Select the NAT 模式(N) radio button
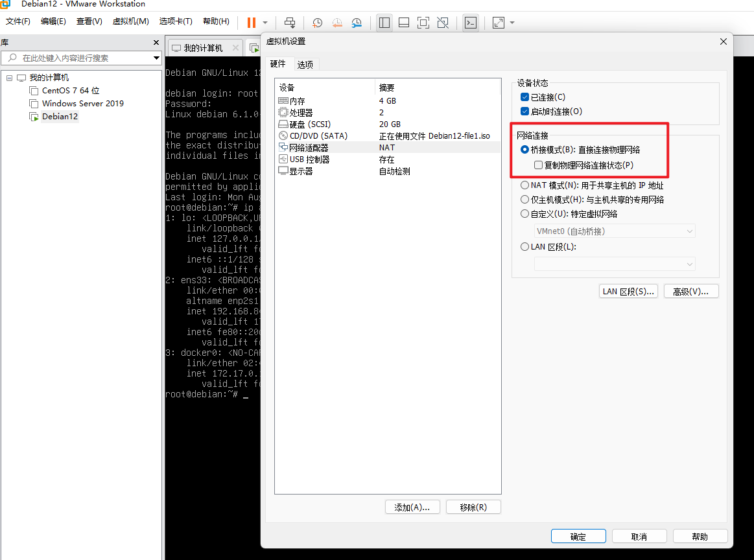 point(524,185)
